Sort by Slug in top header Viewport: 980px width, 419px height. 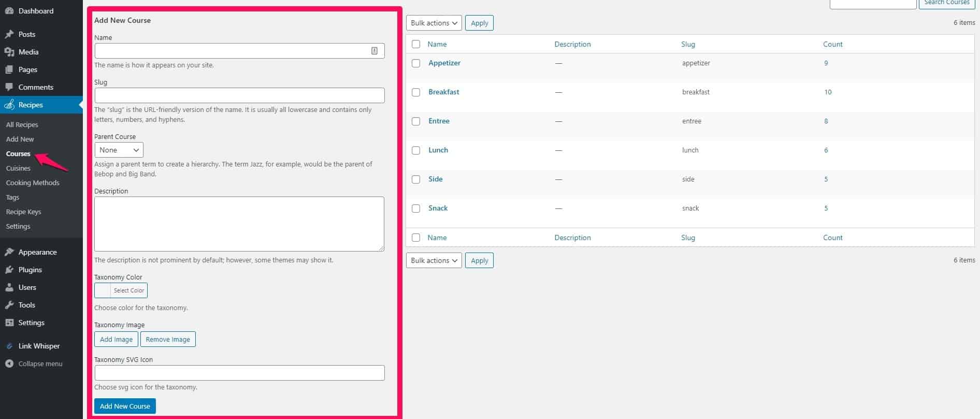pyautogui.click(x=688, y=44)
